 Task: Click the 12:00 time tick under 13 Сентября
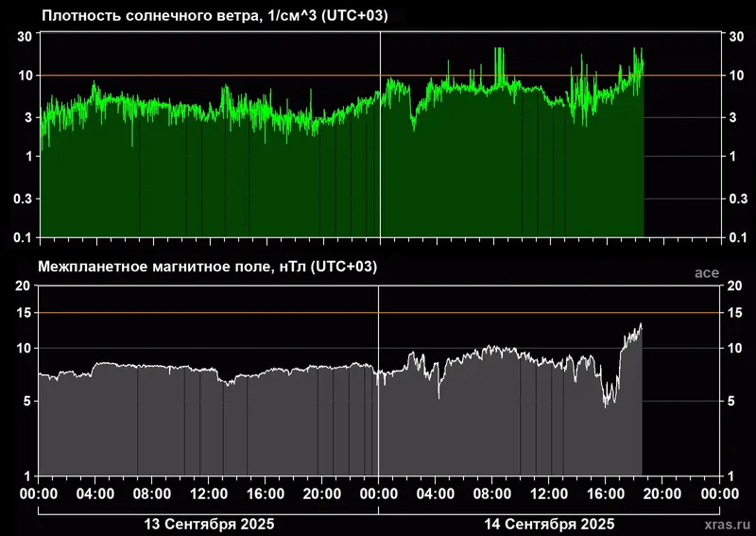[208, 493]
